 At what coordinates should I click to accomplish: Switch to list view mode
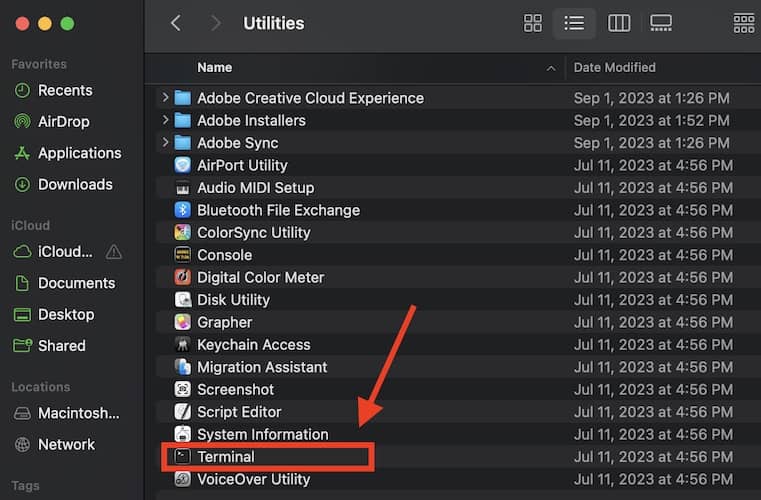(x=574, y=23)
